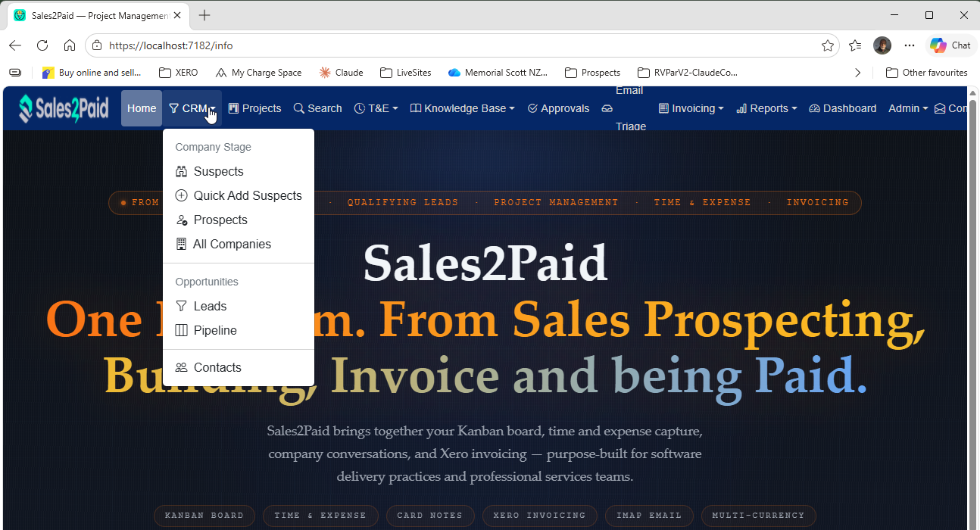The width and height of the screenshot is (980, 530).
Task: Click the book icon on Knowledge Base
Action: click(416, 108)
